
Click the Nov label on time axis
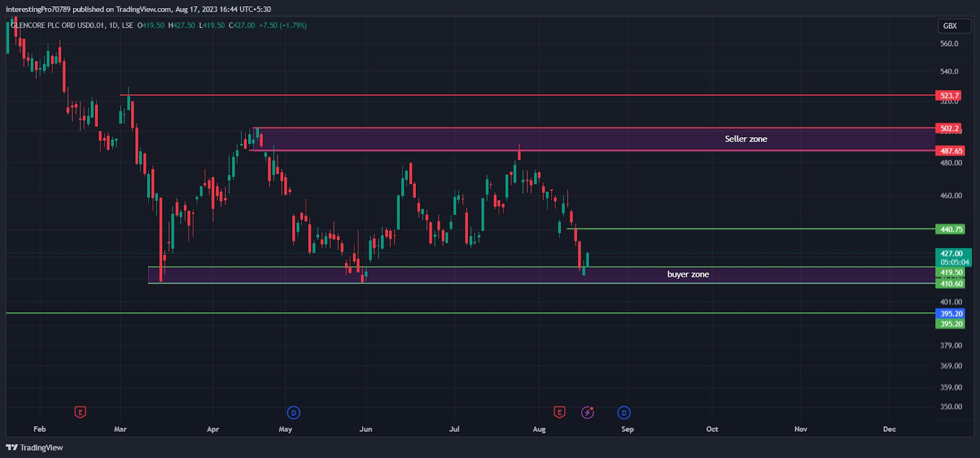pyautogui.click(x=801, y=429)
